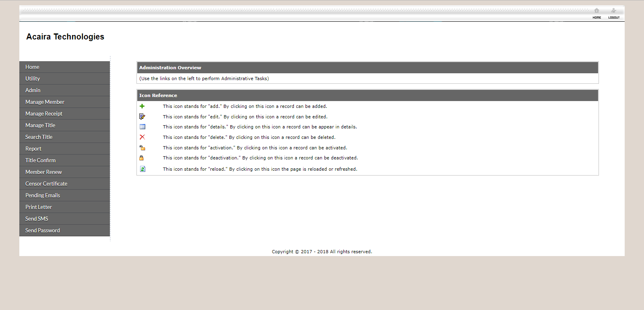This screenshot has height=310, width=644.
Task: Click the red X delete icon
Action: [142, 137]
